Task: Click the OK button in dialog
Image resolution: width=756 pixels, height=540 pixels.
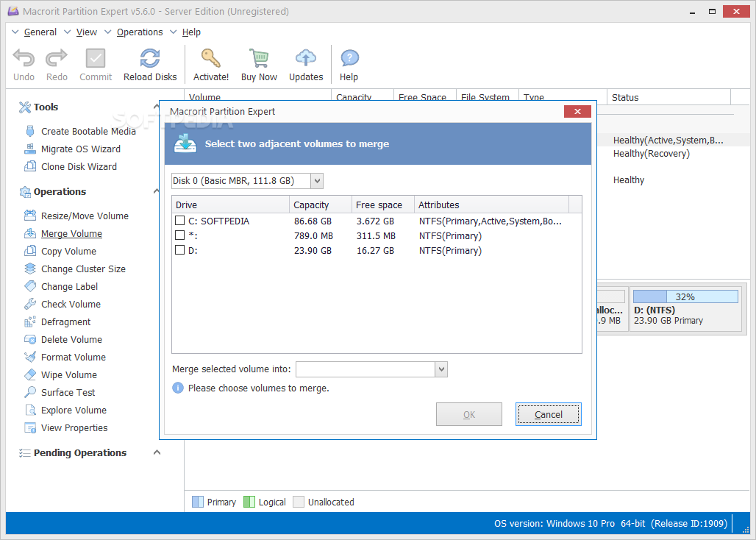Action: [x=469, y=415]
